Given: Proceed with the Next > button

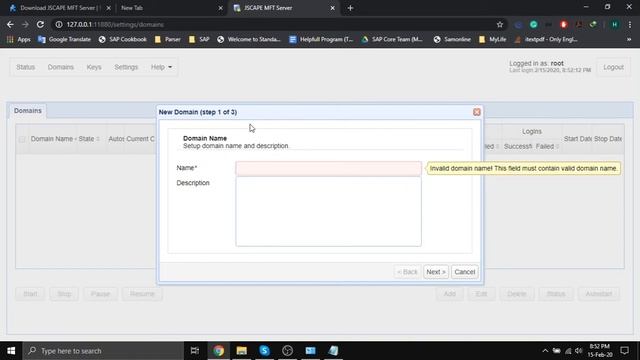Looking at the screenshot, I should pos(436,272).
